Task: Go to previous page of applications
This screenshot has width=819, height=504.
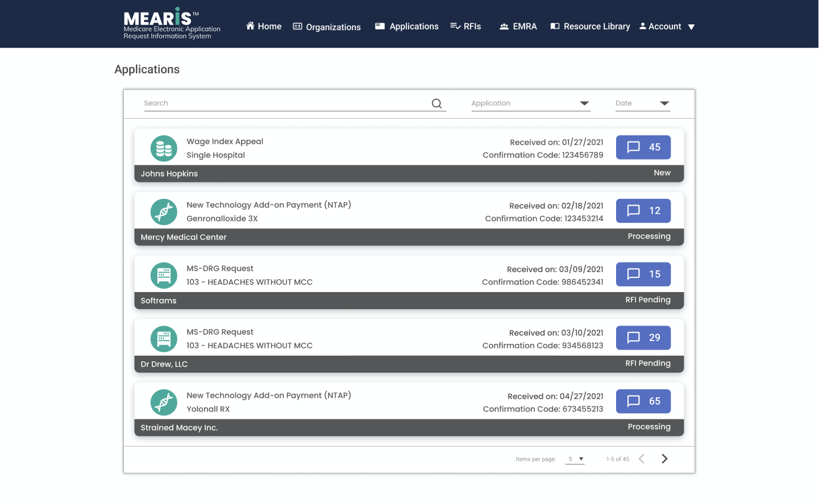Action: point(641,459)
